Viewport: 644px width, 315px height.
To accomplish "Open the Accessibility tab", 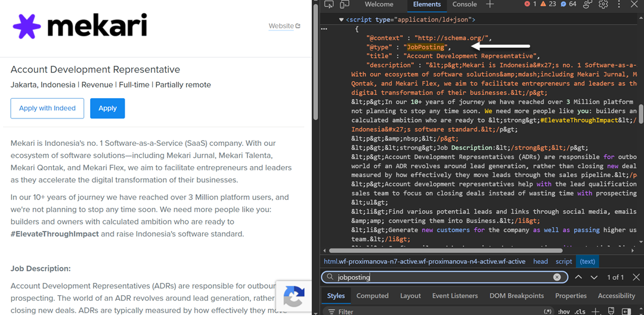I will 617,296.
